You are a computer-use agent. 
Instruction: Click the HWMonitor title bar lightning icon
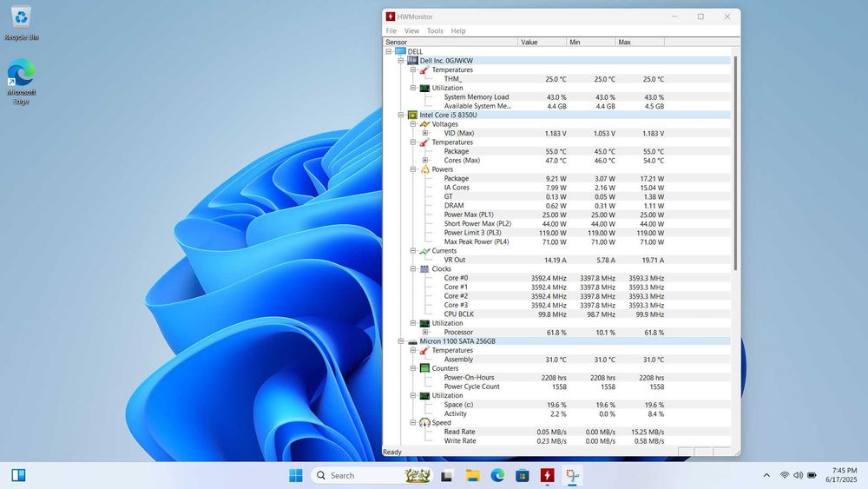(391, 17)
